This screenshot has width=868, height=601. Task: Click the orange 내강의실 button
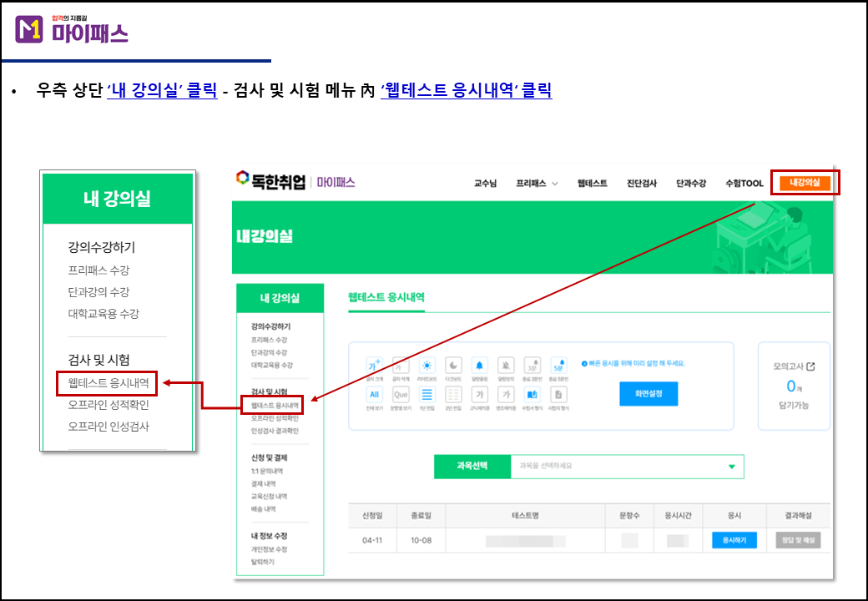pyautogui.click(x=805, y=182)
